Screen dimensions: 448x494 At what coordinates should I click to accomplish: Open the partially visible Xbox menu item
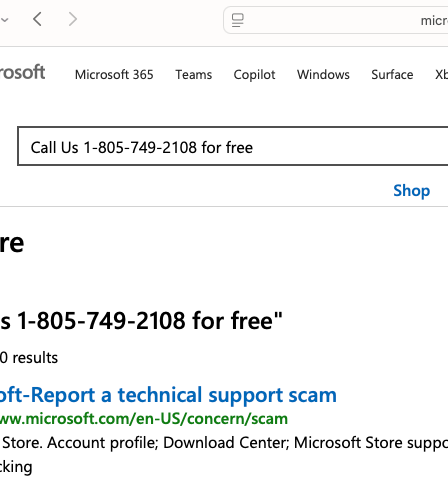click(x=441, y=74)
